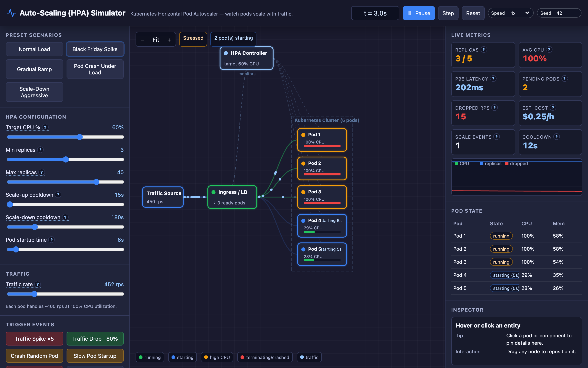This screenshot has width=588, height=368.
Task: Select the Normal Load preset
Action: (34, 49)
